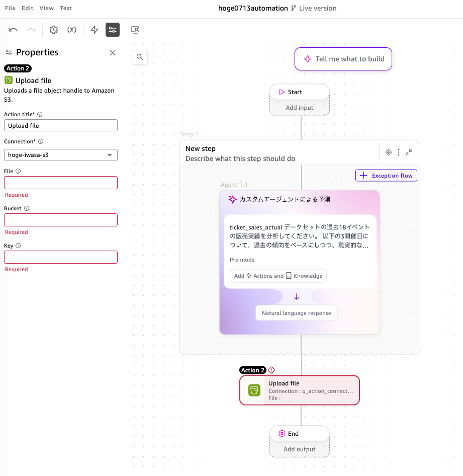Open the three-dot menu on New step
This screenshot has width=463, height=476.
pos(399,152)
